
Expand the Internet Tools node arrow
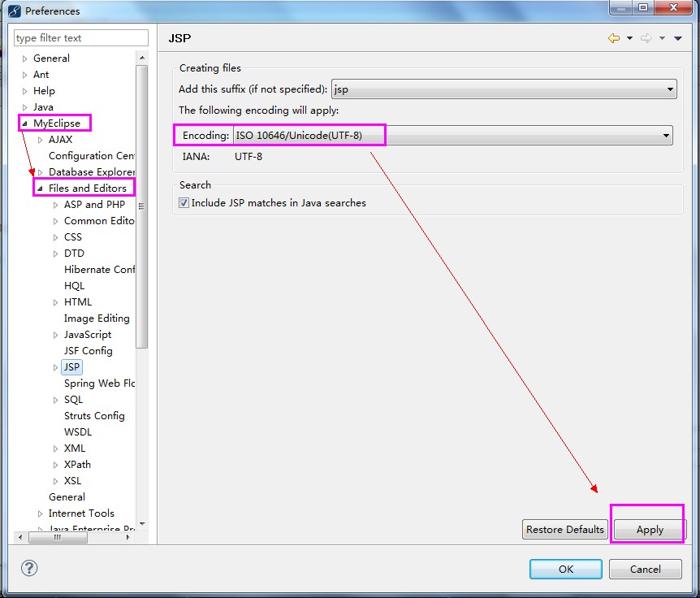tap(40, 513)
